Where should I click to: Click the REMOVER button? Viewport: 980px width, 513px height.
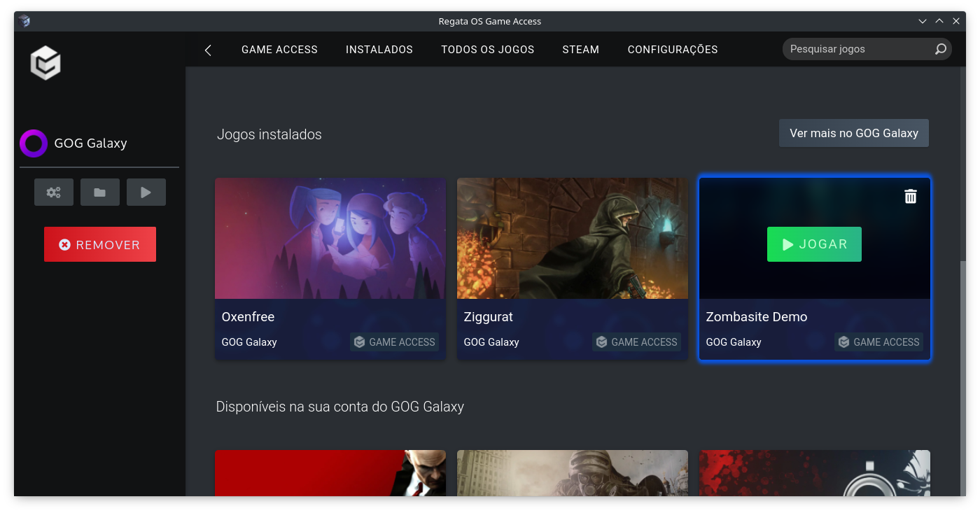point(100,244)
